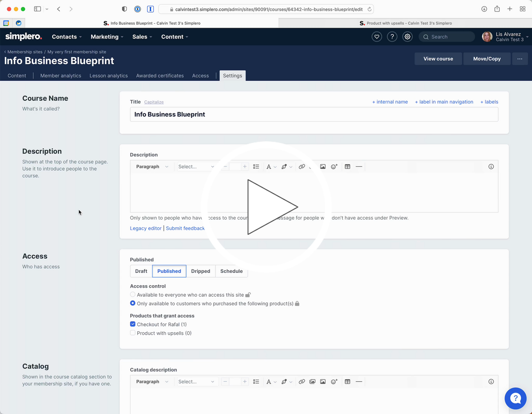Open the blue help chat bubble

pyautogui.click(x=515, y=398)
